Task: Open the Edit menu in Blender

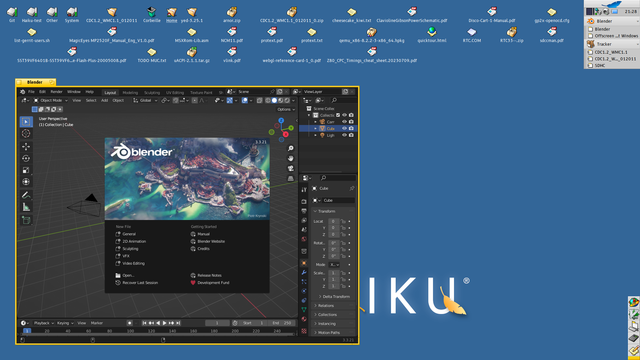Action: point(42,92)
